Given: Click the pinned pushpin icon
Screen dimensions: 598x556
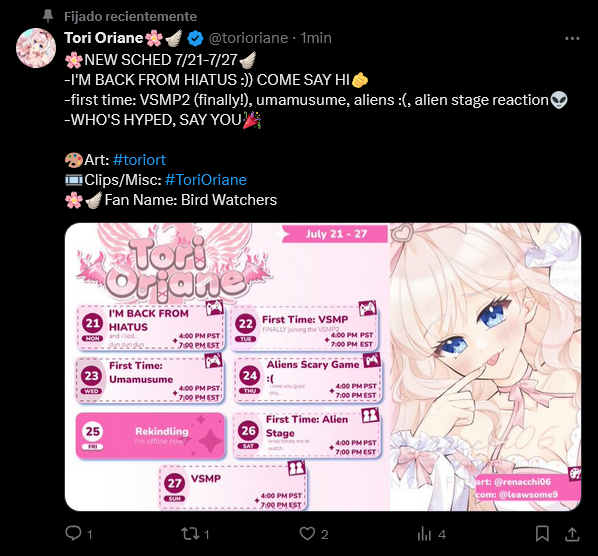Looking at the screenshot, I should (x=48, y=16).
